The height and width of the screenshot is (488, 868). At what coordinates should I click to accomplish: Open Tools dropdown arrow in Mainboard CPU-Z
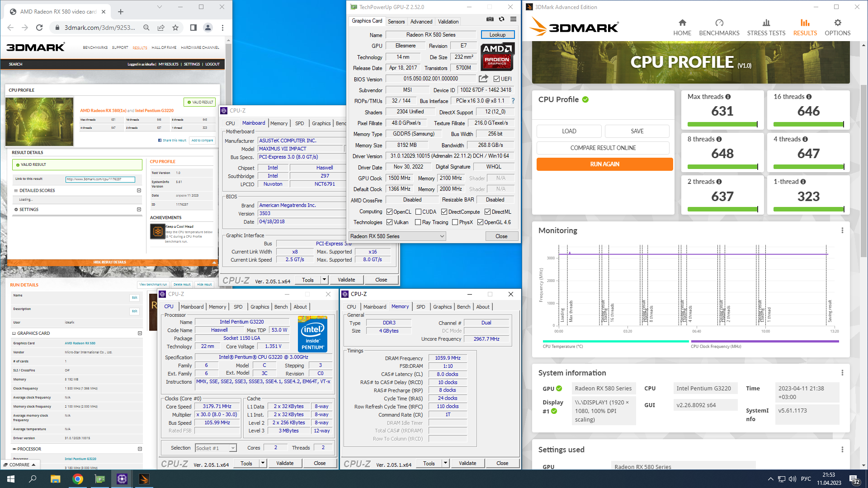(324, 280)
